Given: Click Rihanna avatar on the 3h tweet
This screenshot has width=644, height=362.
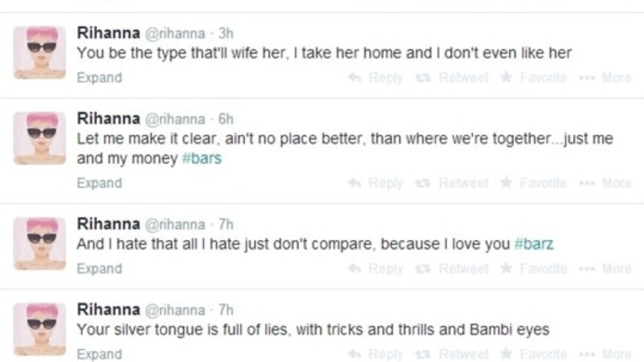Looking at the screenshot, I should click(x=39, y=53).
